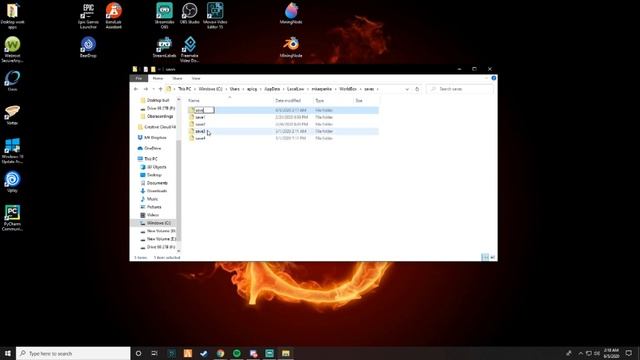Select the PyCharm Community desktop icon

click(12, 218)
